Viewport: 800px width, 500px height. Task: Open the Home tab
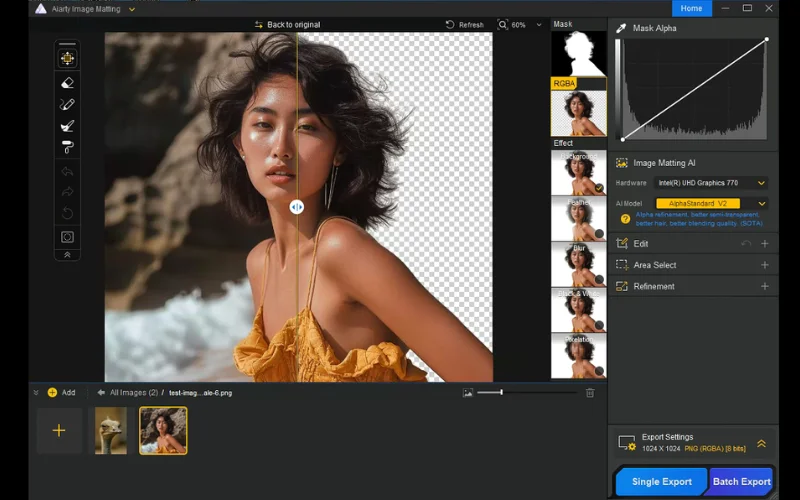(691, 8)
